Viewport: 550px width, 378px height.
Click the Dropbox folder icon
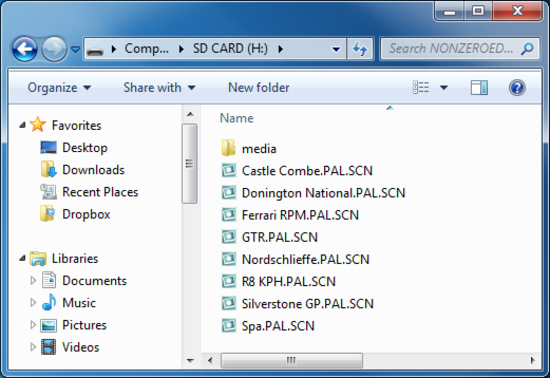[48, 214]
